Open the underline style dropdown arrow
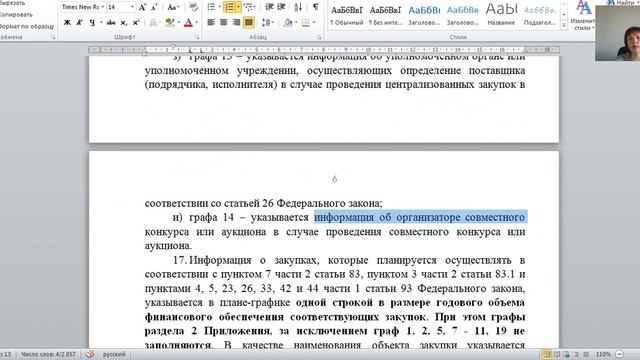This screenshot has height=360, width=640. pos(100,23)
